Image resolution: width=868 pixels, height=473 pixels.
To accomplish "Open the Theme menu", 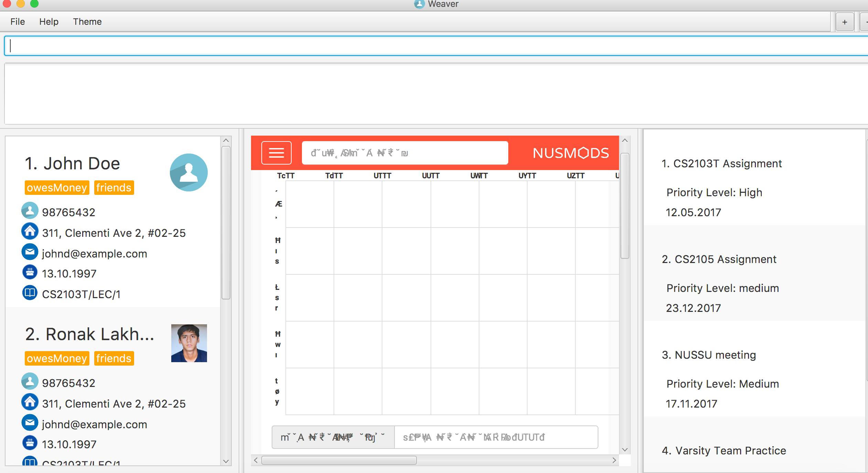I will pos(87,22).
